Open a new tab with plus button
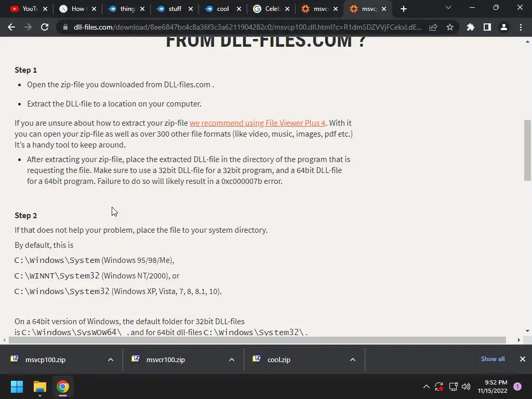532x399 pixels. click(403, 9)
